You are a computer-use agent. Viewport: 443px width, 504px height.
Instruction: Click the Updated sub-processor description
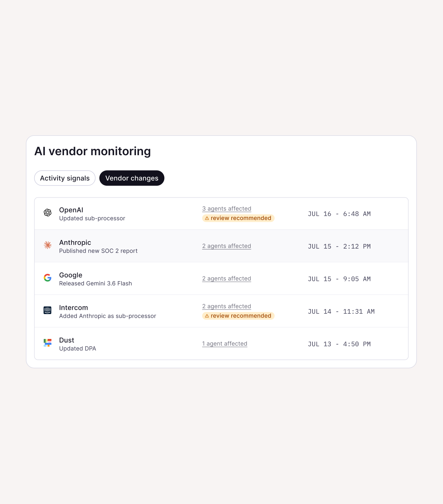click(x=92, y=219)
